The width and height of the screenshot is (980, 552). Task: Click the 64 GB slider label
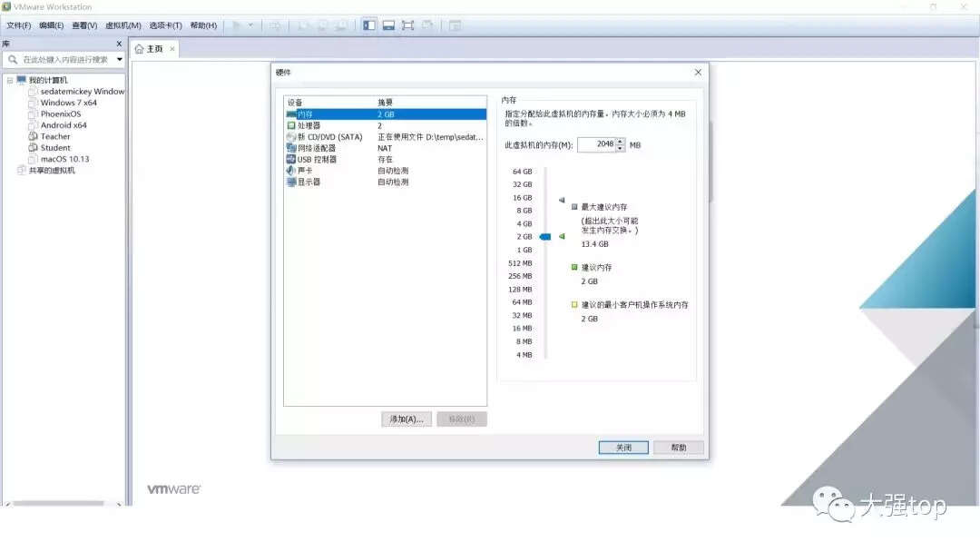pyautogui.click(x=522, y=172)
